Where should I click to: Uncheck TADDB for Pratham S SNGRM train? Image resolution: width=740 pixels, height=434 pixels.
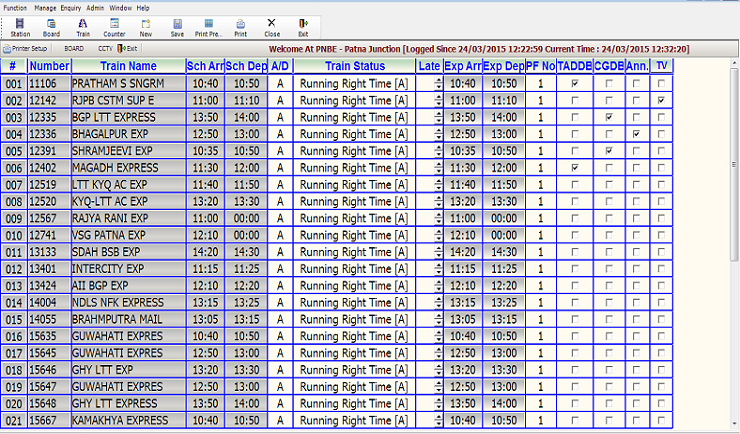[x=574, y=84]
